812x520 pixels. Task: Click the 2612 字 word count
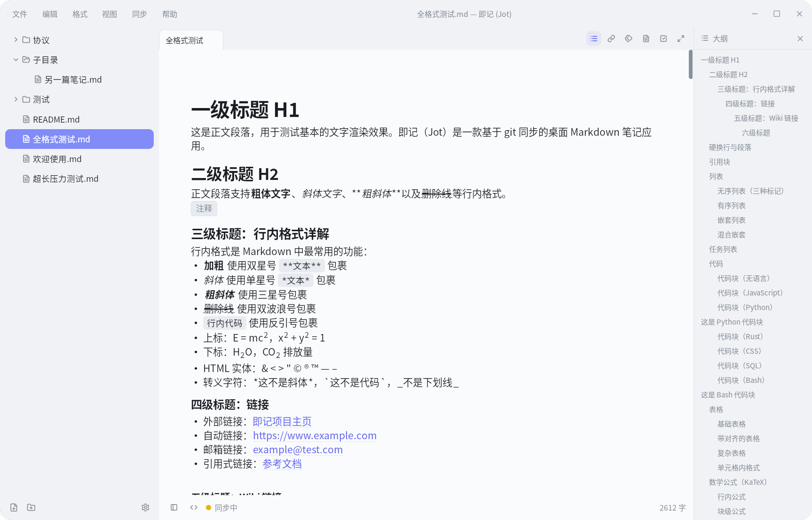[672, 508]
